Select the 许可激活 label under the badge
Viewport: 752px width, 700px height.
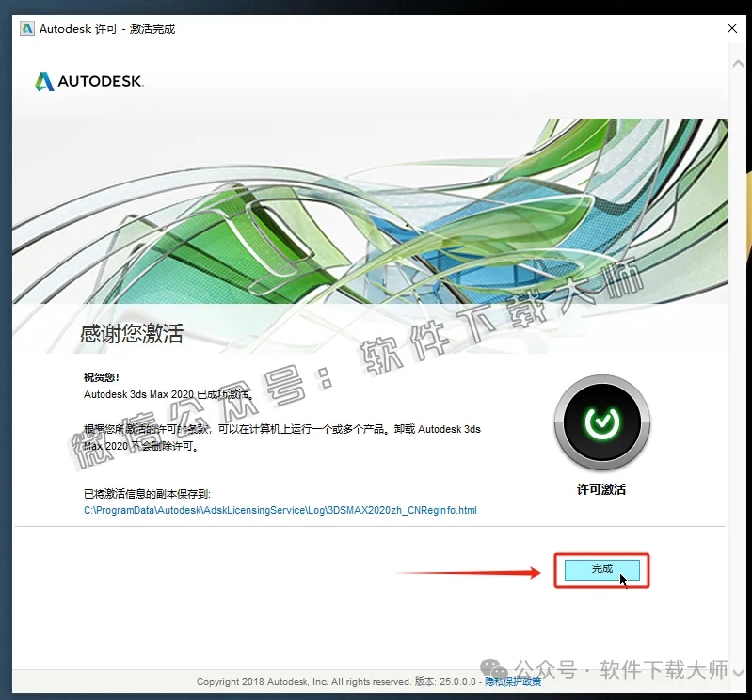pos(601,489)
